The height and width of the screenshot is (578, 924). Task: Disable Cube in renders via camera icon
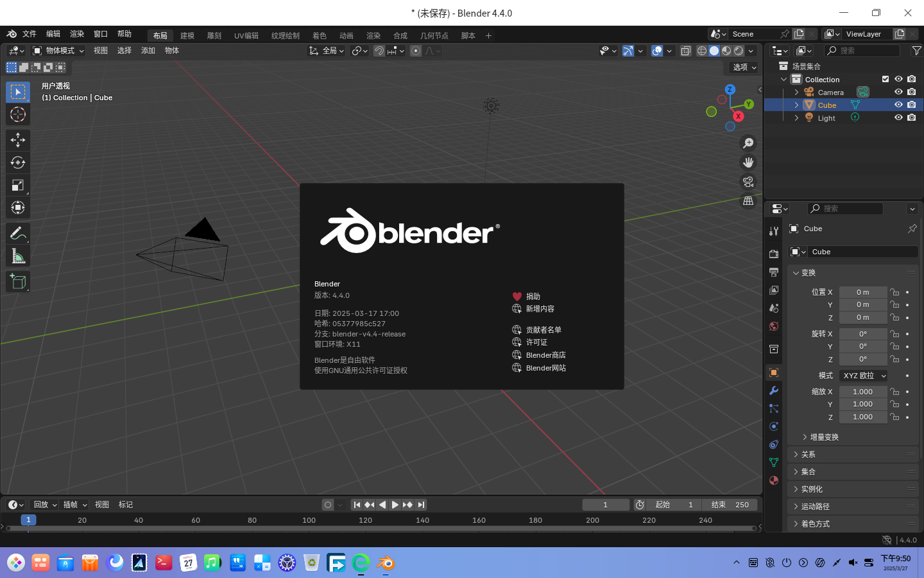[x=912, y=105]
